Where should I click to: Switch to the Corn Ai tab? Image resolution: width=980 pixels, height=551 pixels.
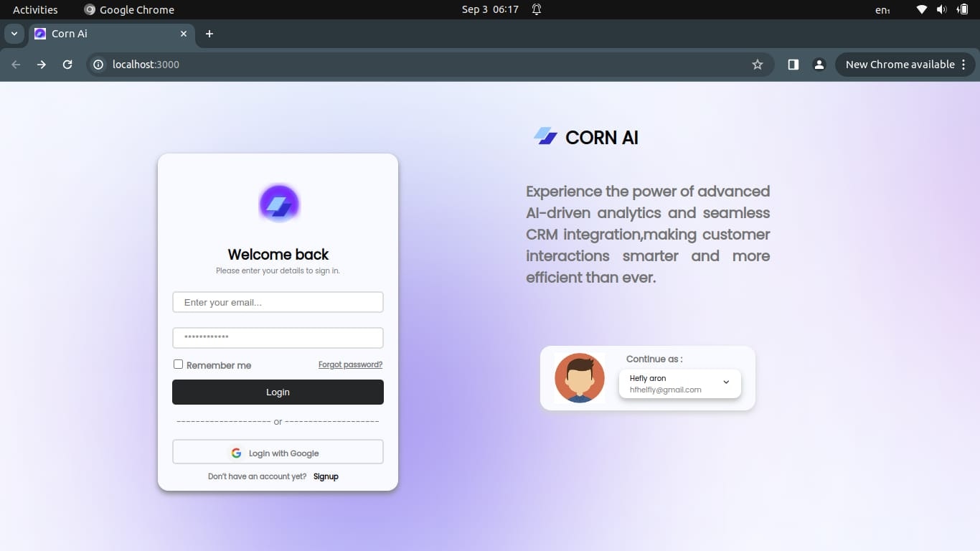coord(111,34)
